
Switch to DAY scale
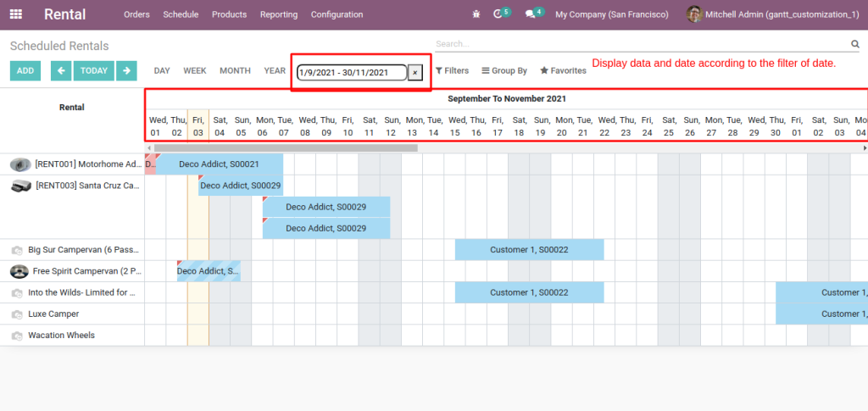pos(162,71)
